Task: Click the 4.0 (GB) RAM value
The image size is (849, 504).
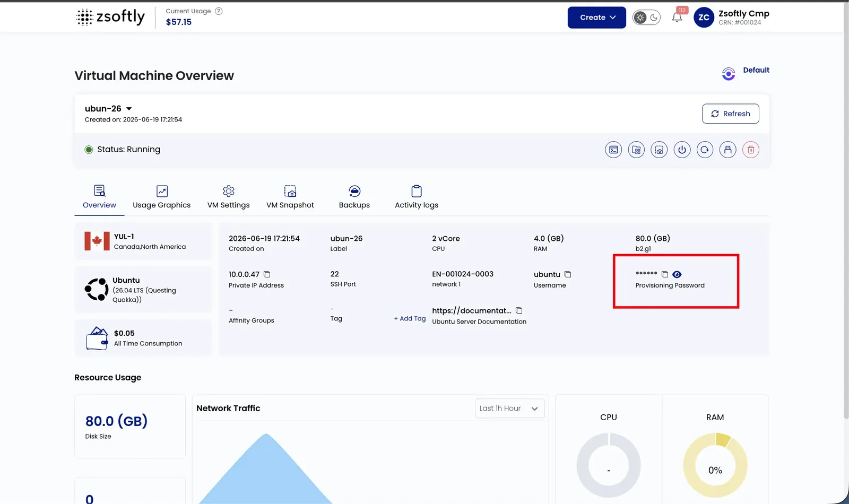Action: click(549, 239)
